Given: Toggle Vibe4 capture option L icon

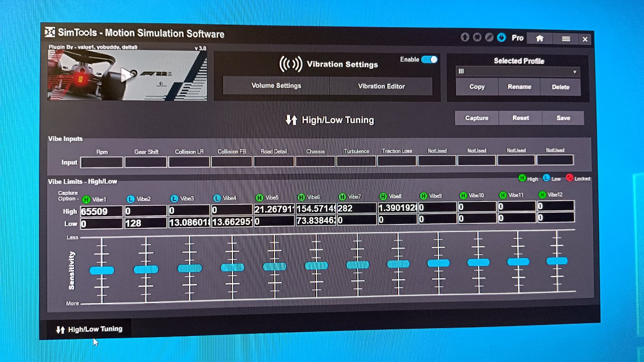Looking at the screenshot, I should [x=217, y=198].
